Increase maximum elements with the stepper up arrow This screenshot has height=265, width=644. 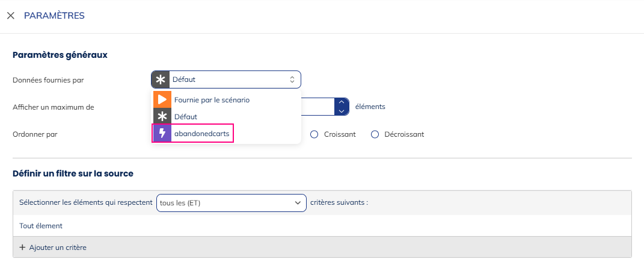click(342, 102)
